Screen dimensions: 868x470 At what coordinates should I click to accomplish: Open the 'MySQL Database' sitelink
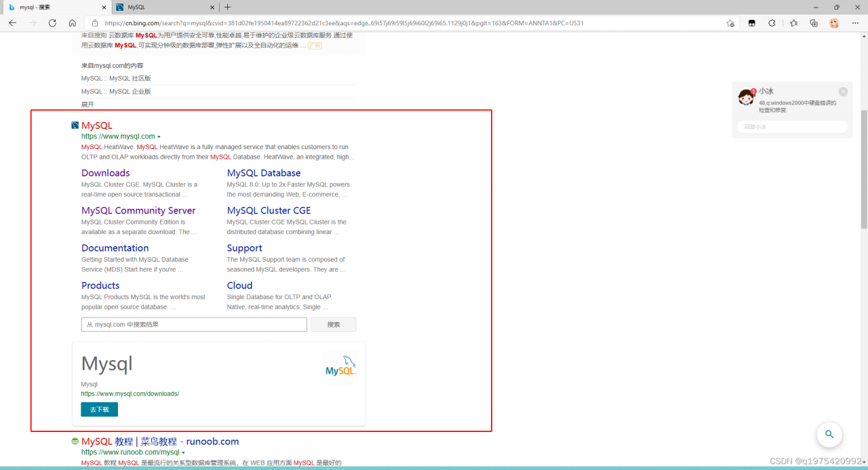264,173
